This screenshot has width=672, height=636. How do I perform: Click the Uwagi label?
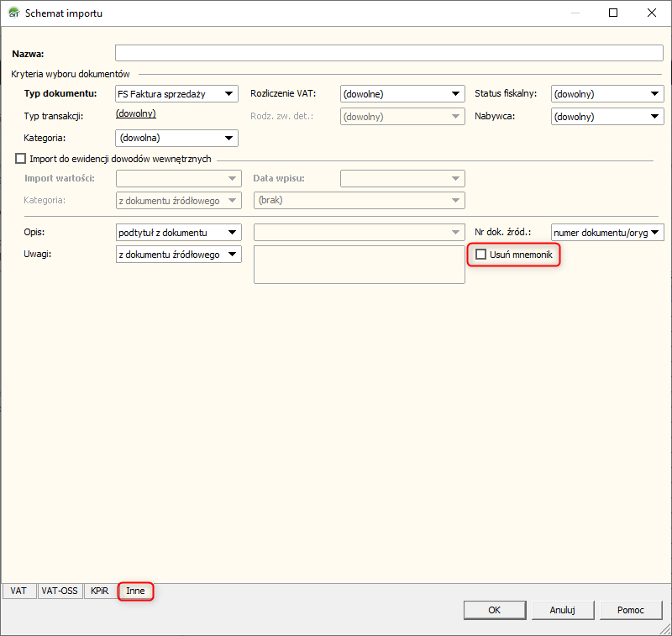[x=38, y=254]
